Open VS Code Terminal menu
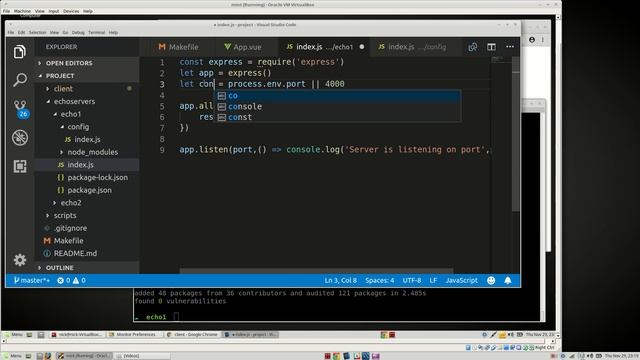640x360 pixels. coord(96,32)
